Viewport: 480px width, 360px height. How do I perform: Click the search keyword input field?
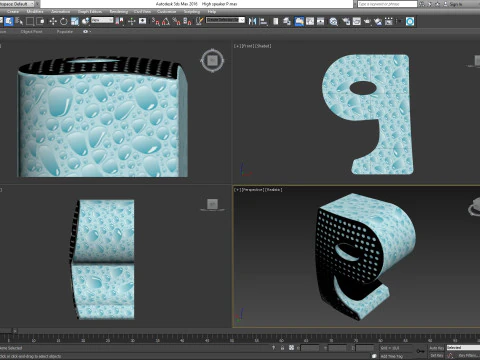tap(387, 4)
